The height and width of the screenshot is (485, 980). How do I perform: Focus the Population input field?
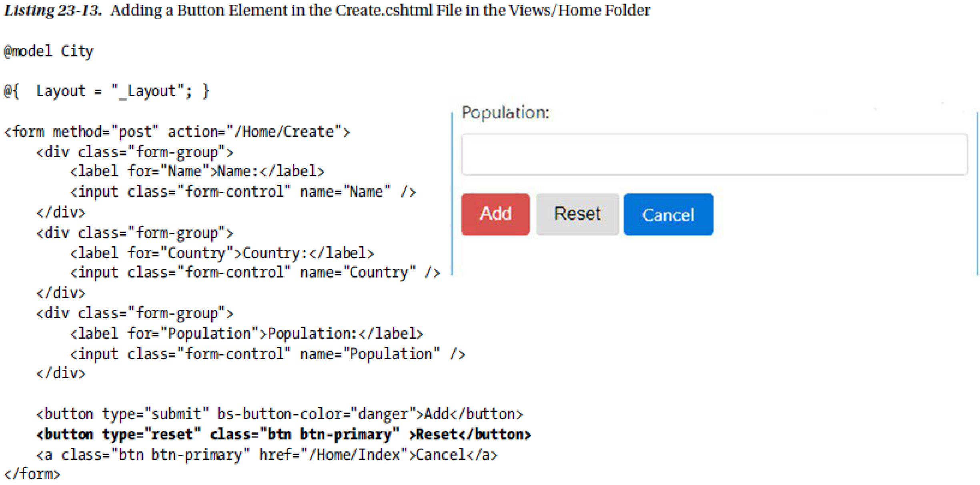[714, 155]
